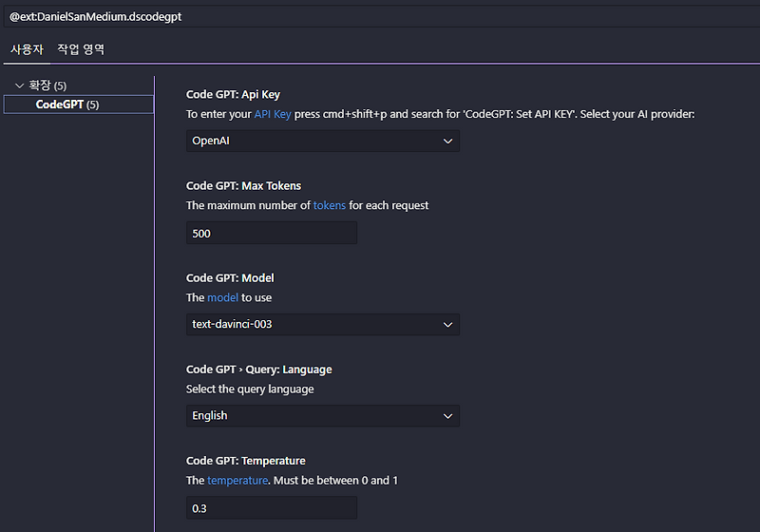Click the Select the query language description

point(250,389)
